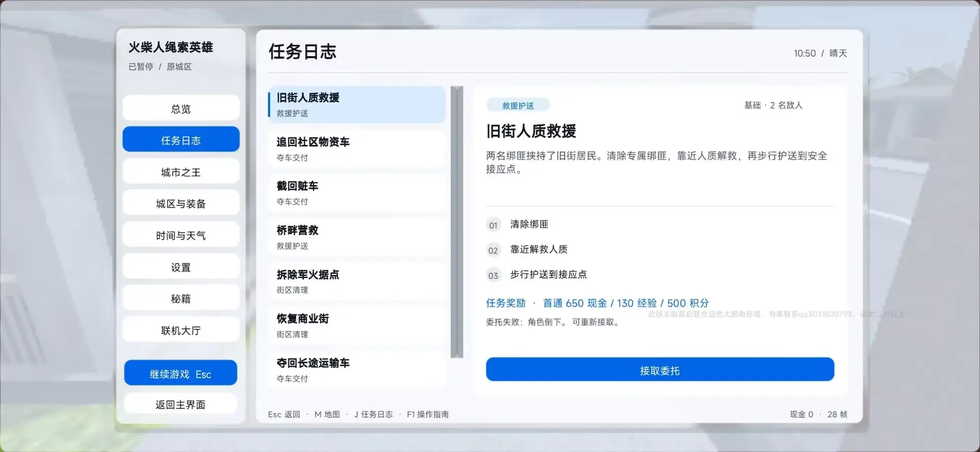Click the J 任务日志 footer hint

[x=374, y=414]
